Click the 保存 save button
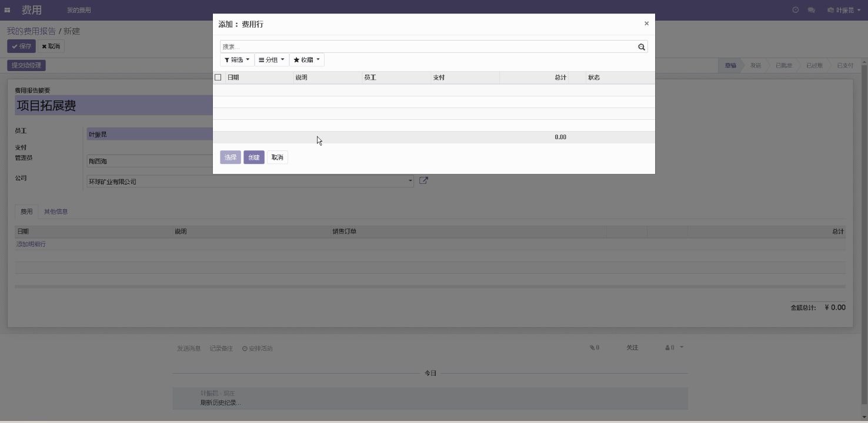The height and width of the screenshot is (423, 868). pyautogui.click(x=21, y=46)
